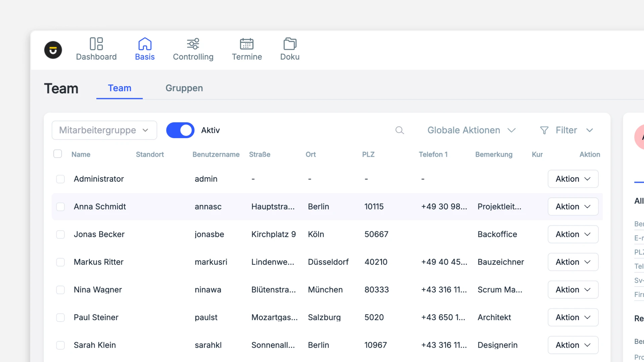
Task: Open Aktion dropdown for Administrator
Action: tap(573, 179)
